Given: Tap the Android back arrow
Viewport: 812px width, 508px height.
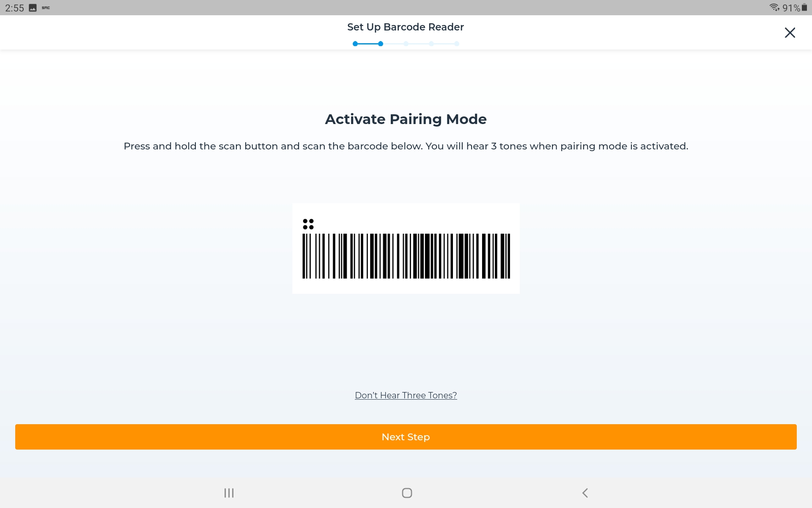Looking at the screenshot, I should (585, 493).
